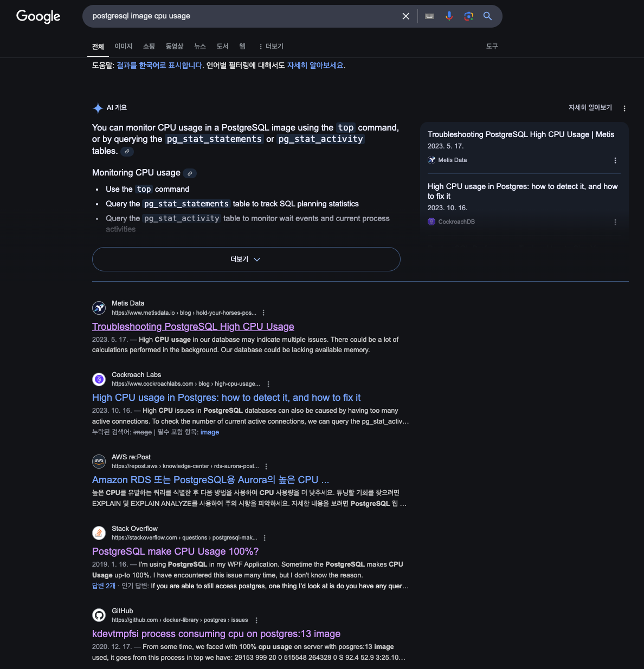The height and width of the screenshot is (669, 644).
Task: Select the 전체 tab
Action: (x=98, y=47)
